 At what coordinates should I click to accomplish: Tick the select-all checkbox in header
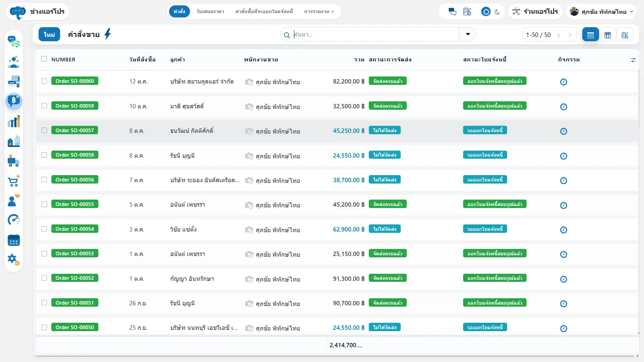[x=44, y=59]
